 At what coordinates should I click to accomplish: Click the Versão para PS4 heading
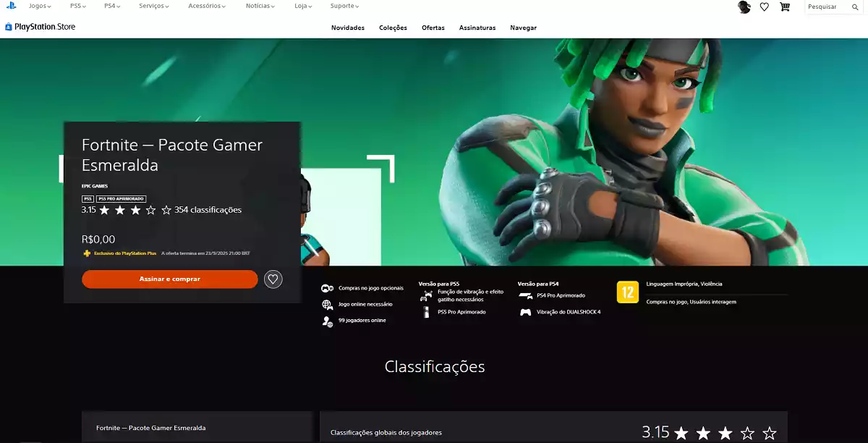(x=538, y=284)
